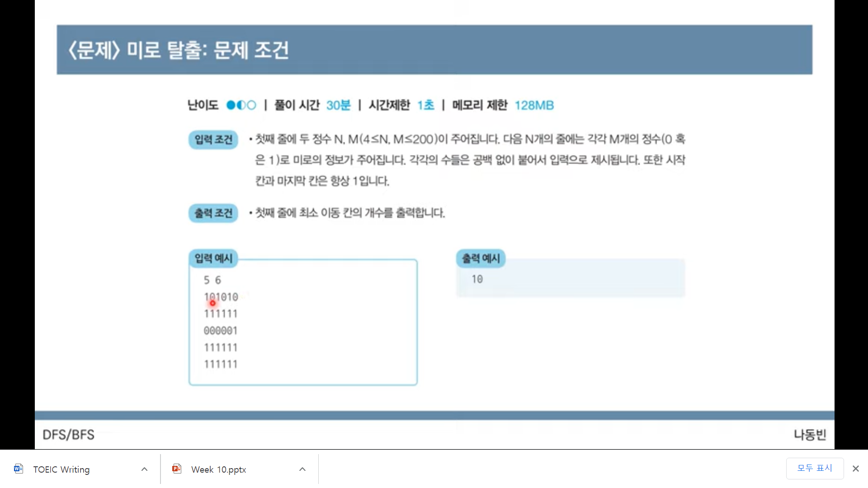Open the Week 10.pptx download item
The height and width of the screenshot is (488, 868).
coord(218,469)
